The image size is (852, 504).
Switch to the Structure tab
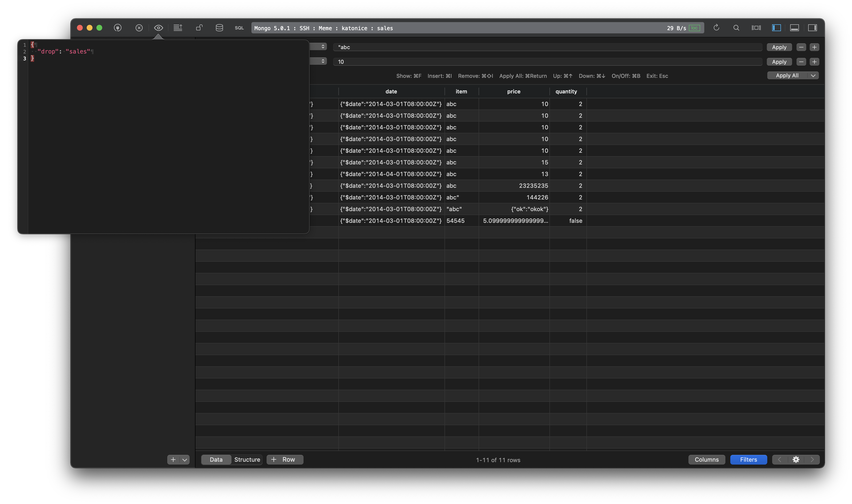click(247, 459)
